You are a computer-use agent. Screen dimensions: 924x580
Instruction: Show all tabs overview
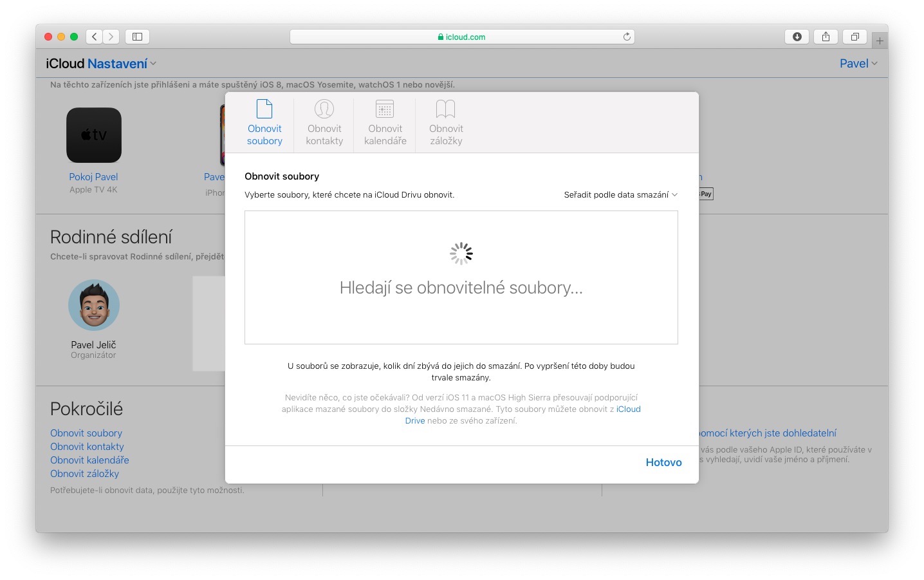855,37
